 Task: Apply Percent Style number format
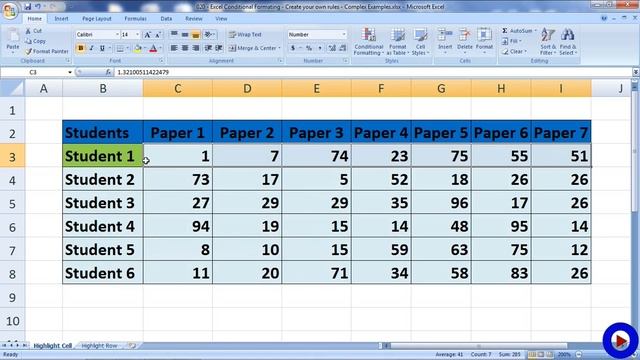[x=309, y=48]
